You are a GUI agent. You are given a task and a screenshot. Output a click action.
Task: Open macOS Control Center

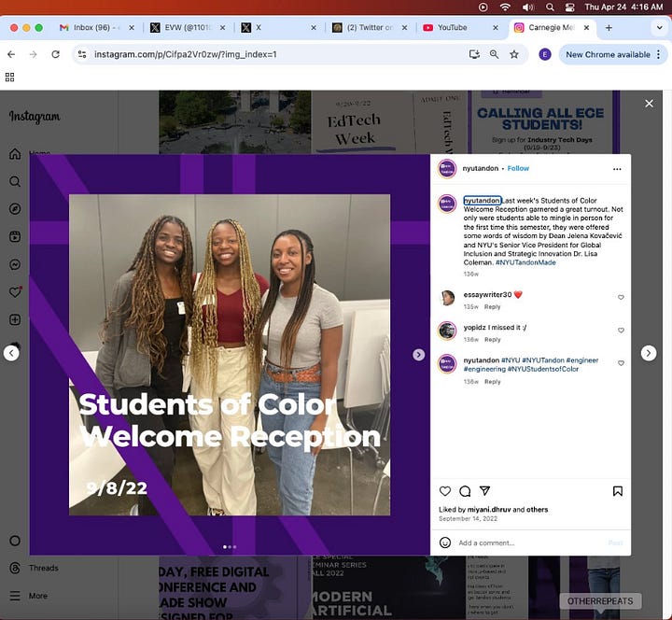point(569,7)
